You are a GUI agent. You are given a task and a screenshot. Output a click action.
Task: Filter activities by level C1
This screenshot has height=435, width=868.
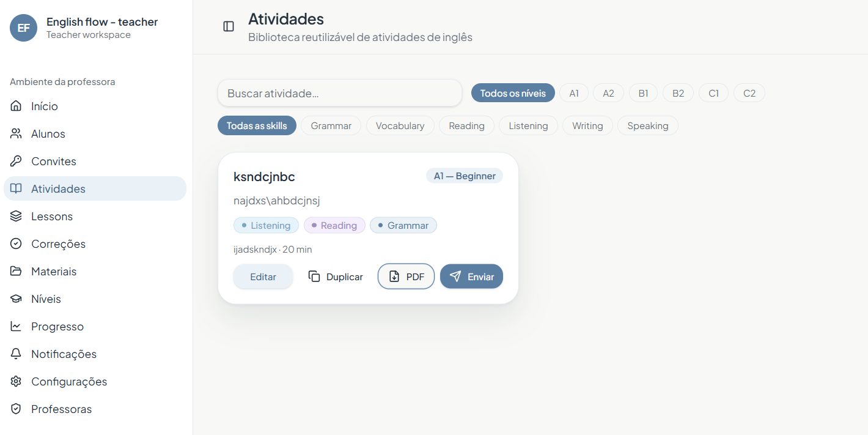[x=713, y=93]
